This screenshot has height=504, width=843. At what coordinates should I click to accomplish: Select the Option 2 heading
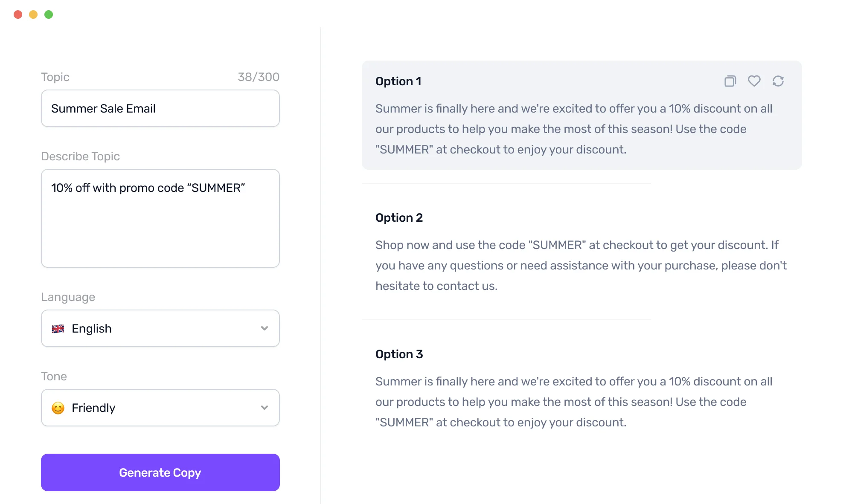(399, 217)
